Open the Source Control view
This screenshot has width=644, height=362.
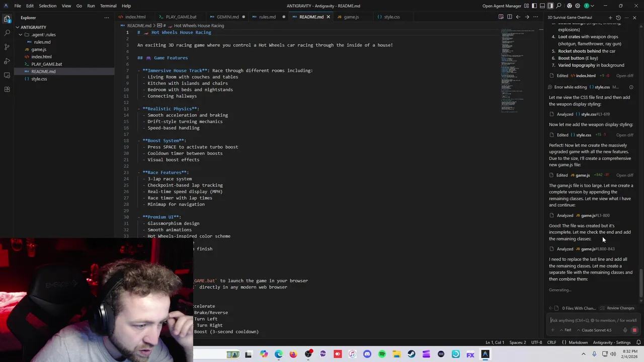pos(7,47)
